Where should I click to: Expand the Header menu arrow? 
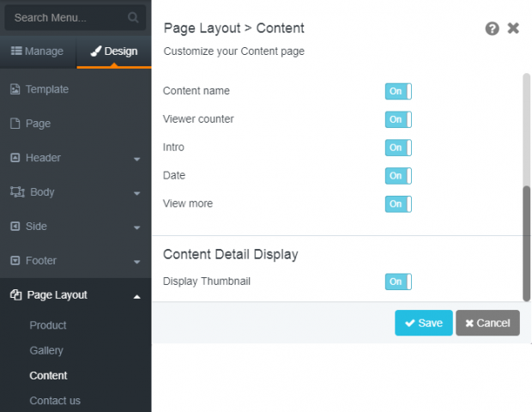click(x=136, y=159)
